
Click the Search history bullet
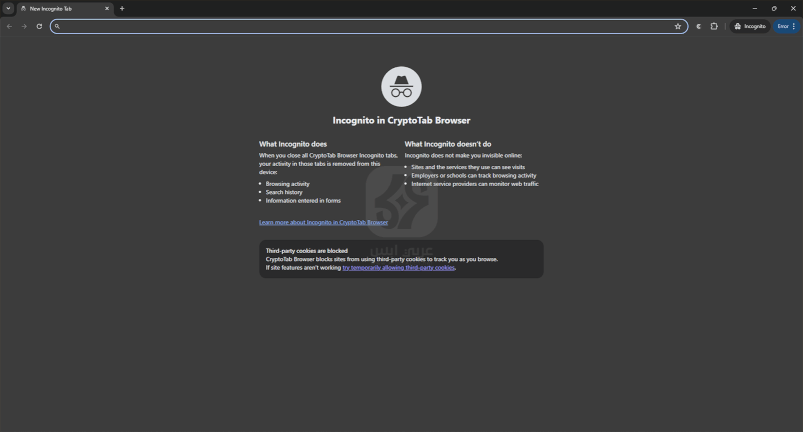284,192
